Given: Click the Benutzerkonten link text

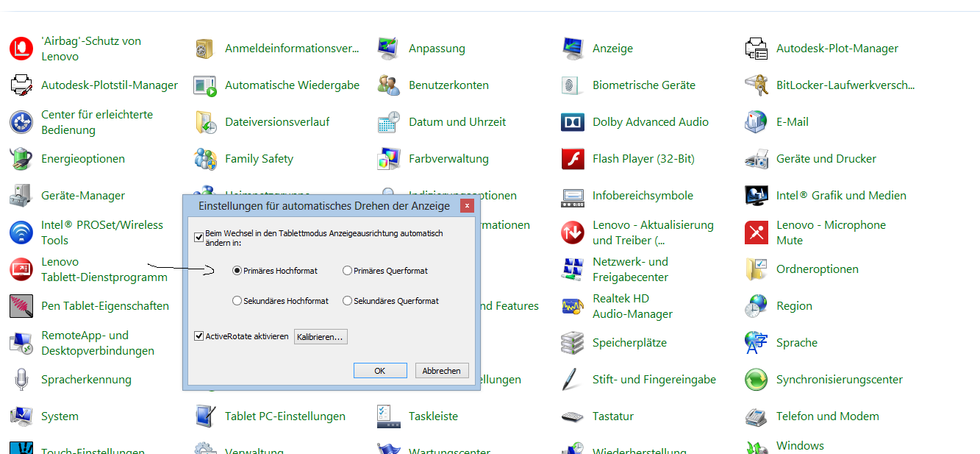Looking at the screenshot, I should pyautogui.click(x=448, y=85).
